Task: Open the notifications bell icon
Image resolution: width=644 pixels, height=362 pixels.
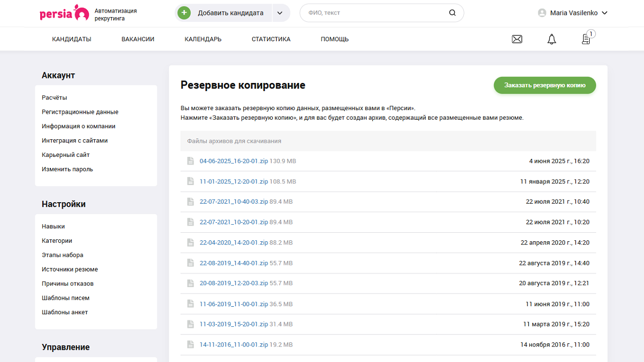Action: (551, 39)
